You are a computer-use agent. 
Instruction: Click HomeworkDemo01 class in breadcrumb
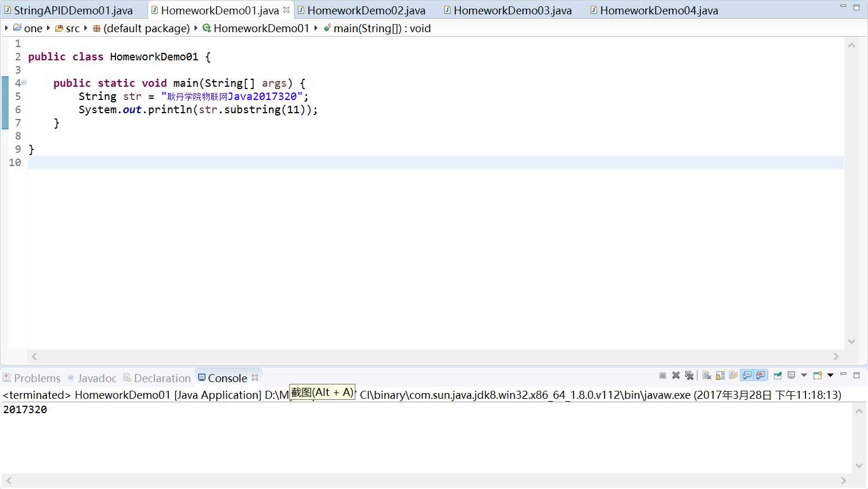[261, 28]
